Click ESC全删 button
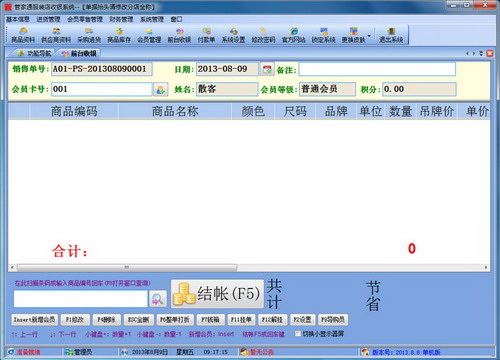Screen dimensions: 500x360 (138, 320)
